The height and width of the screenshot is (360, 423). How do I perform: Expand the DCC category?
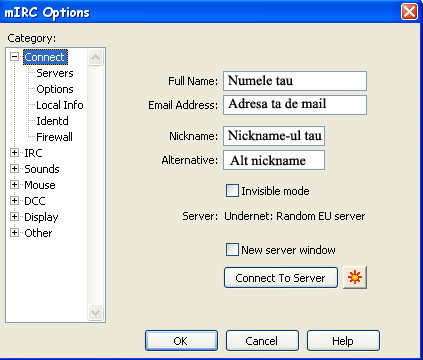(14, 201)
